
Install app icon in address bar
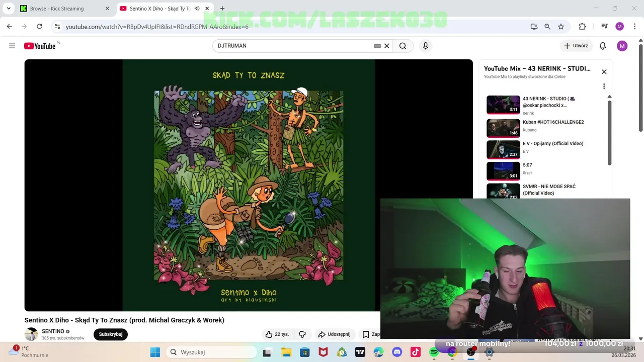[534, 27]
